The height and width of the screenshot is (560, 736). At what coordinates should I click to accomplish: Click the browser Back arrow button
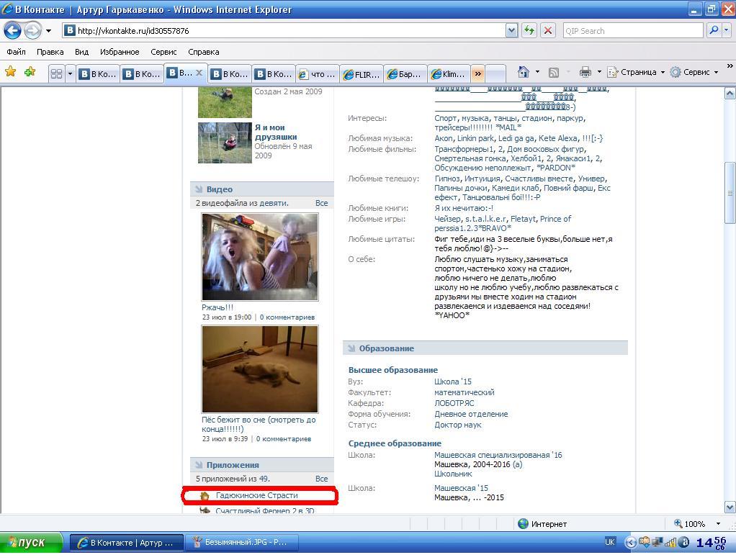tap(12, 31)
